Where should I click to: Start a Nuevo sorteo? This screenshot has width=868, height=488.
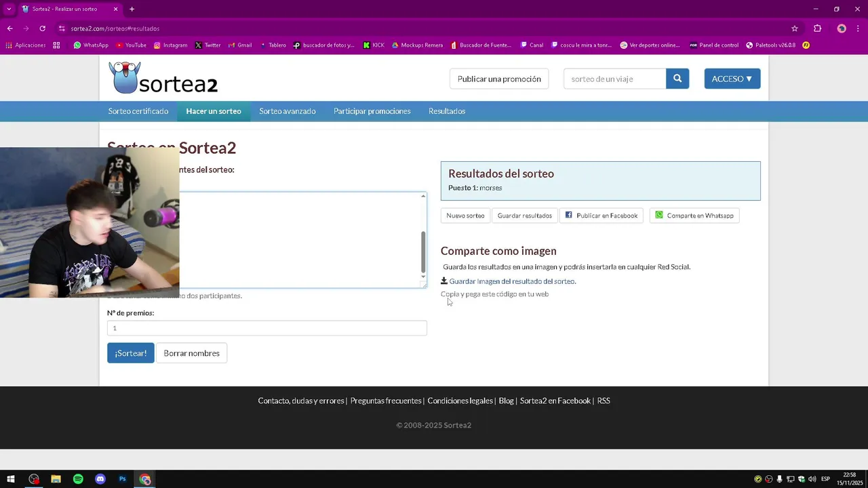[465, 216]
